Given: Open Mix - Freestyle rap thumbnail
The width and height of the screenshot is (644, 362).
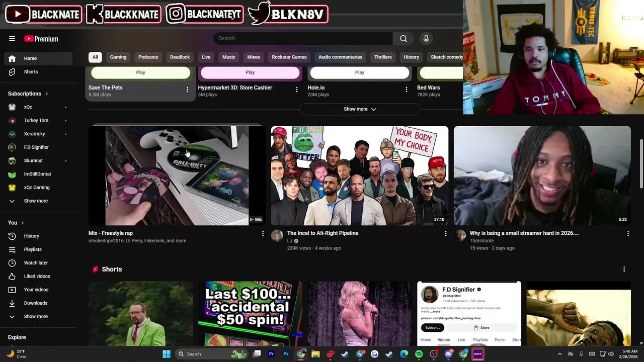Looking at the screenshot, I should 177,175.
